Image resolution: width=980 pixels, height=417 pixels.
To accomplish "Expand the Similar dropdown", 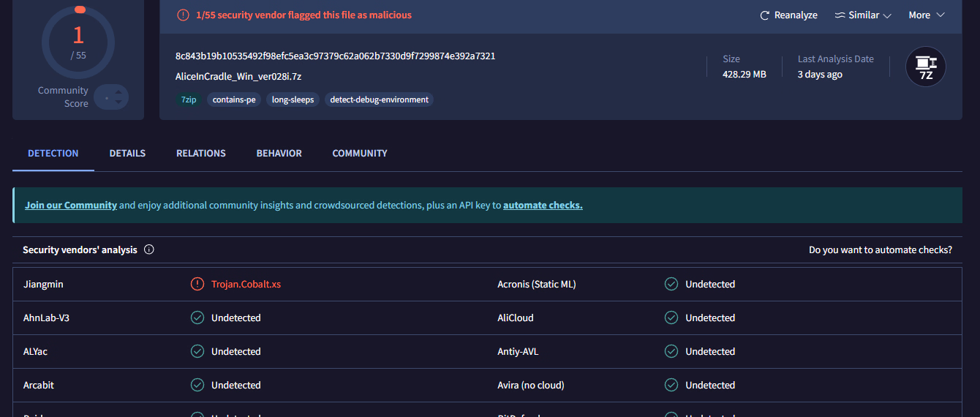I will coord(863,15).
